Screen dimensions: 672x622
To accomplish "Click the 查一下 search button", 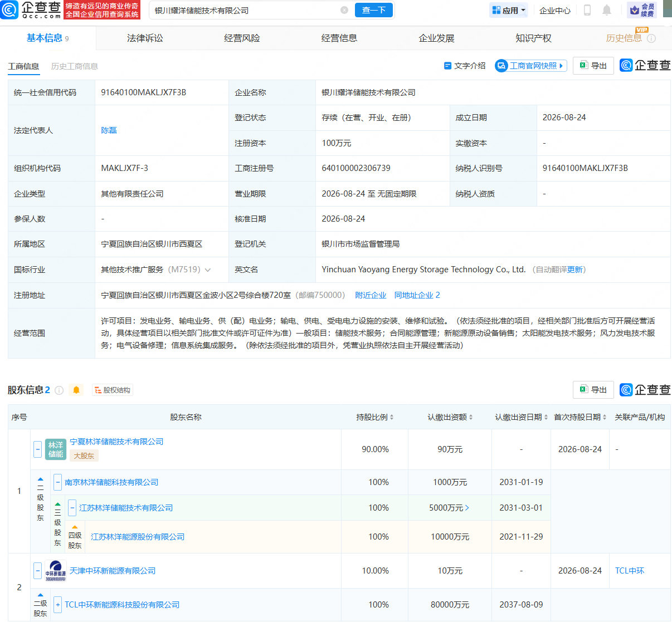I will tap(373, 10).
